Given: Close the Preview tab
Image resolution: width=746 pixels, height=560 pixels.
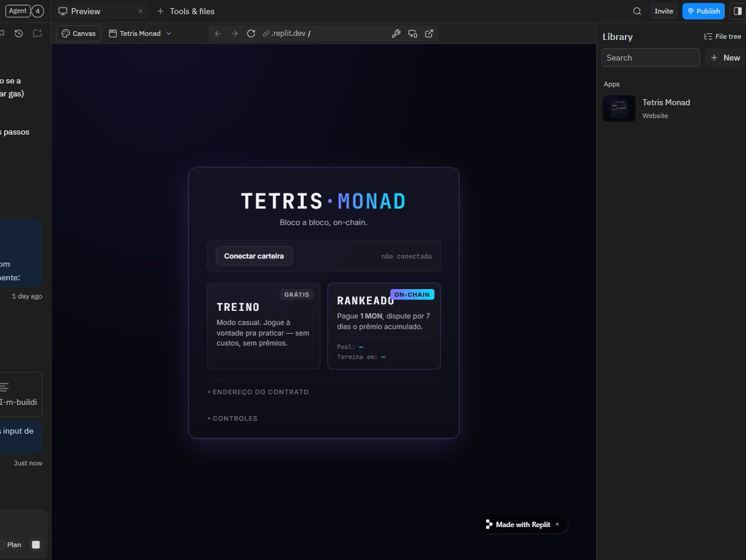Looking at the screenshot, I should (140, 11).
